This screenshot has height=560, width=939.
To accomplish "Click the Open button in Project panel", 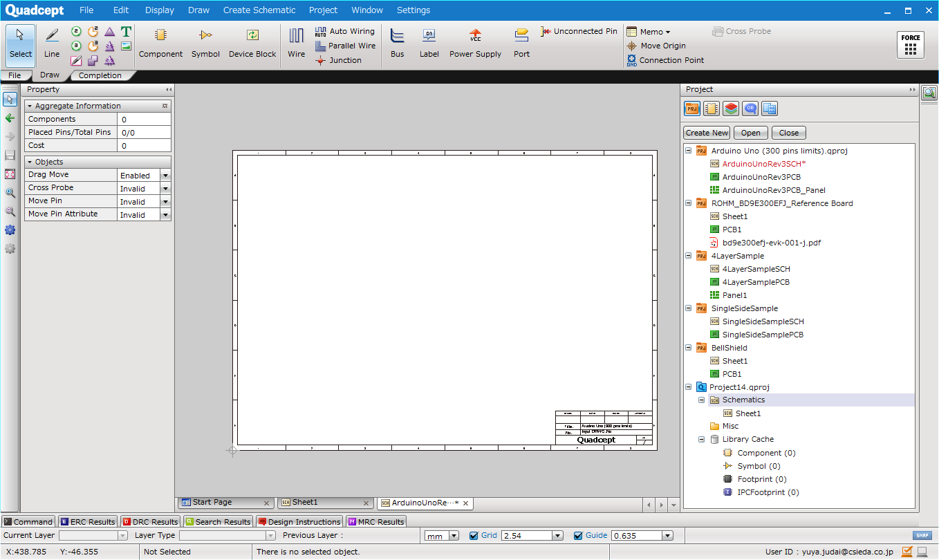I will pos(751,133).
